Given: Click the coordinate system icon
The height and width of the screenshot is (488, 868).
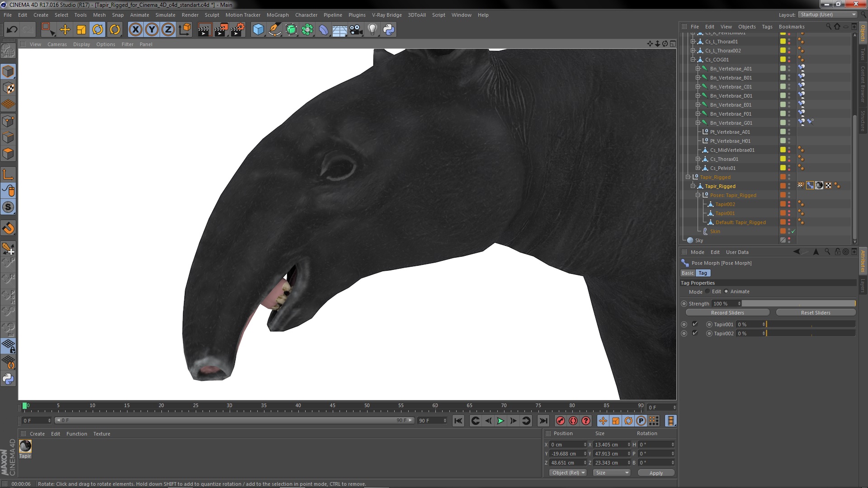Looking at the screenshot, I should [184, 30].
